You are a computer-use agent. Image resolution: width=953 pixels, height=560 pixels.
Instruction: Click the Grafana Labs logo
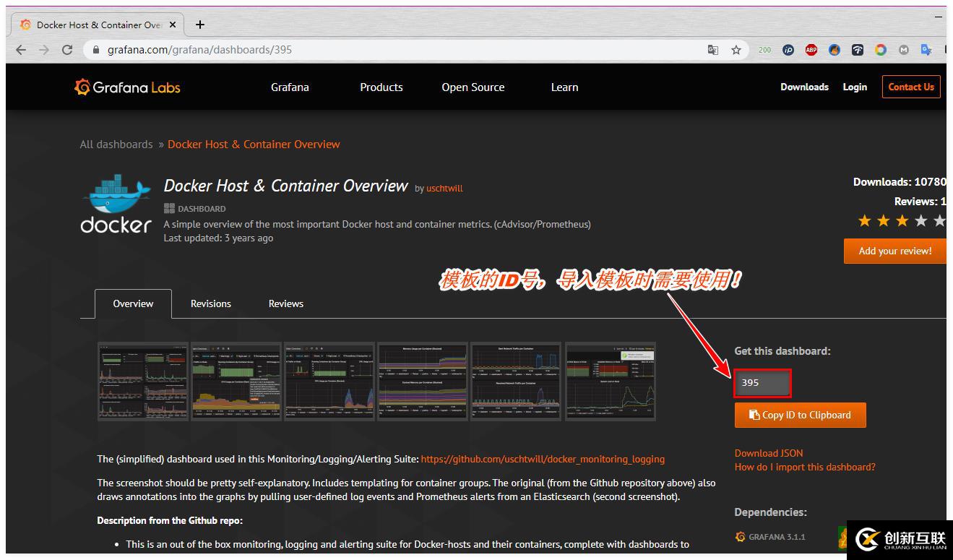[x=127, y=87]
